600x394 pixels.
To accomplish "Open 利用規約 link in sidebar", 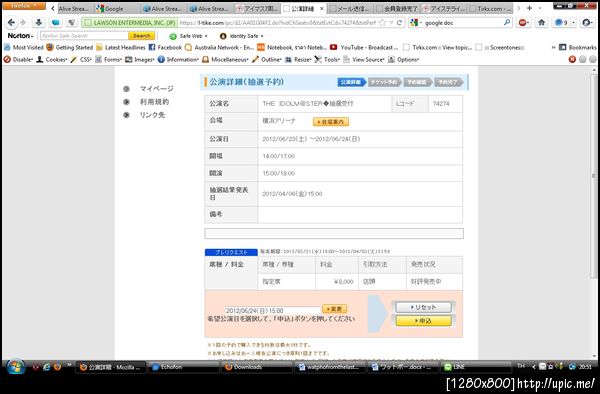I will 154,102.
